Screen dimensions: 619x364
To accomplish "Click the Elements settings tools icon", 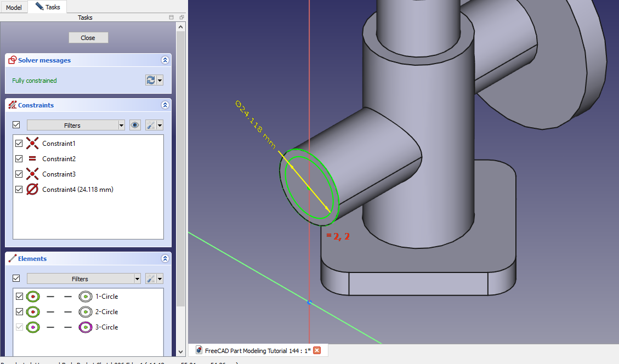I will pyautogui.click(x=150, y=278).
